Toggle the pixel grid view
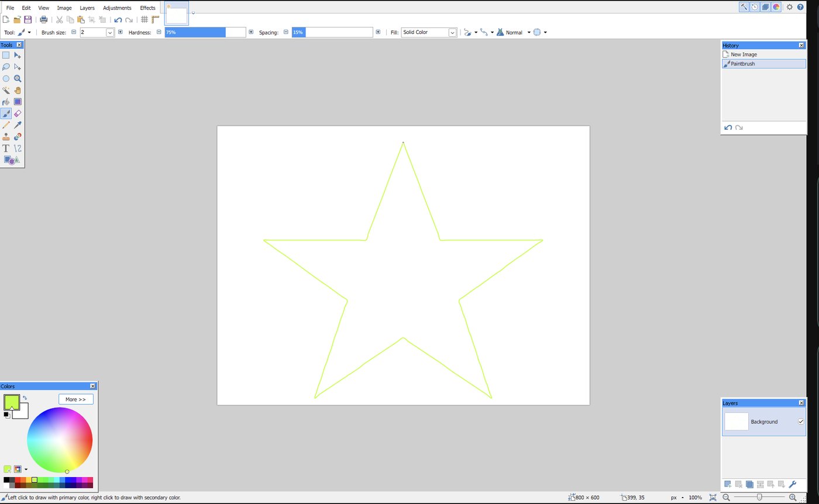 click(x=144, y=20)
